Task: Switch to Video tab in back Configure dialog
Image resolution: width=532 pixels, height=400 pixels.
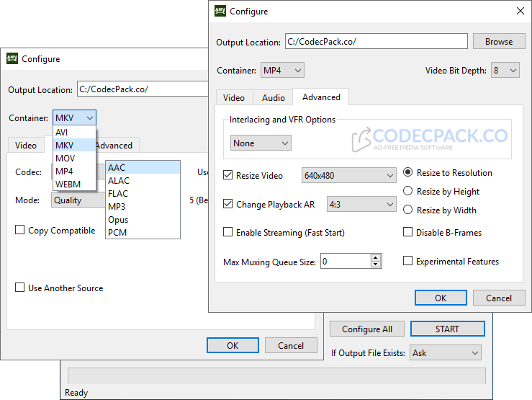Action: coord(26,146)
